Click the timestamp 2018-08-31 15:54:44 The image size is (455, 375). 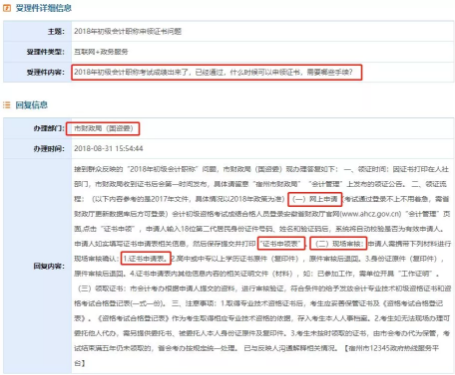[x=108, y=148]
